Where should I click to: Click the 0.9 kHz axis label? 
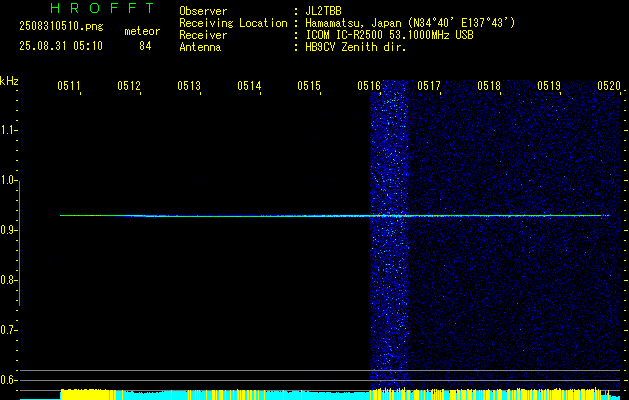tap(8, 230)
